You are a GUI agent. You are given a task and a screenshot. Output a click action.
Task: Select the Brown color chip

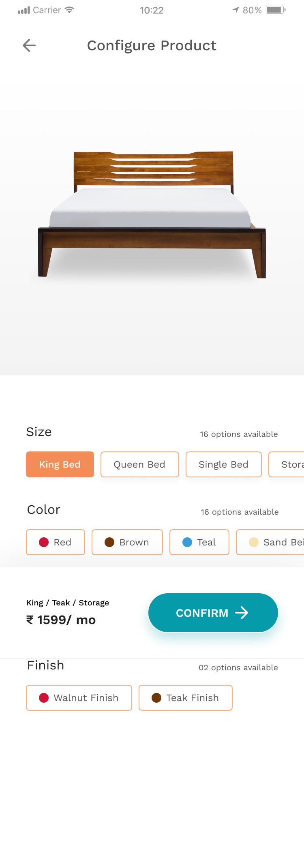127,542
